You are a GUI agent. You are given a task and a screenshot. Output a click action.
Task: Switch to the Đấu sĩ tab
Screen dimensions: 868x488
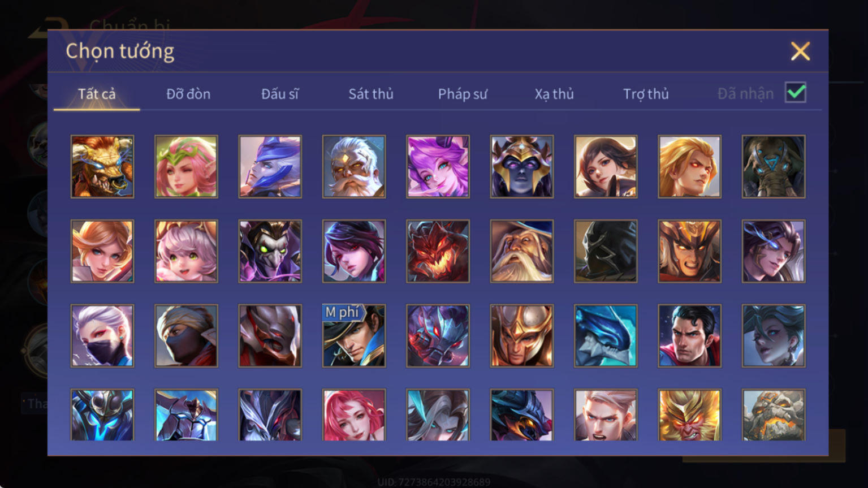pos(280,94)
